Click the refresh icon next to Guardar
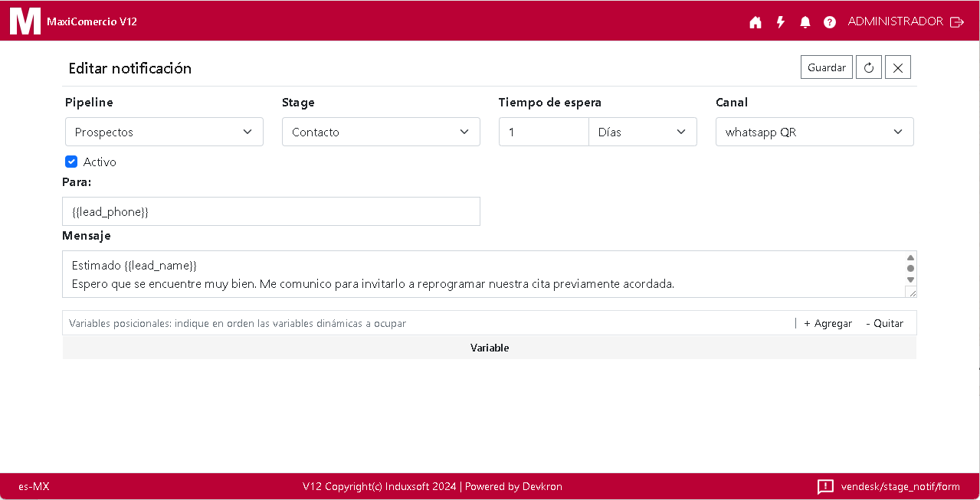The image size is (980, 500). (x=869, y=67)
